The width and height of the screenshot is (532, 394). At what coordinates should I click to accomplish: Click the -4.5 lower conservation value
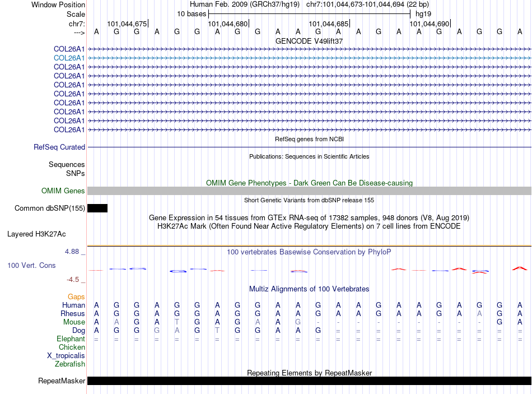[x=73, y=280]
